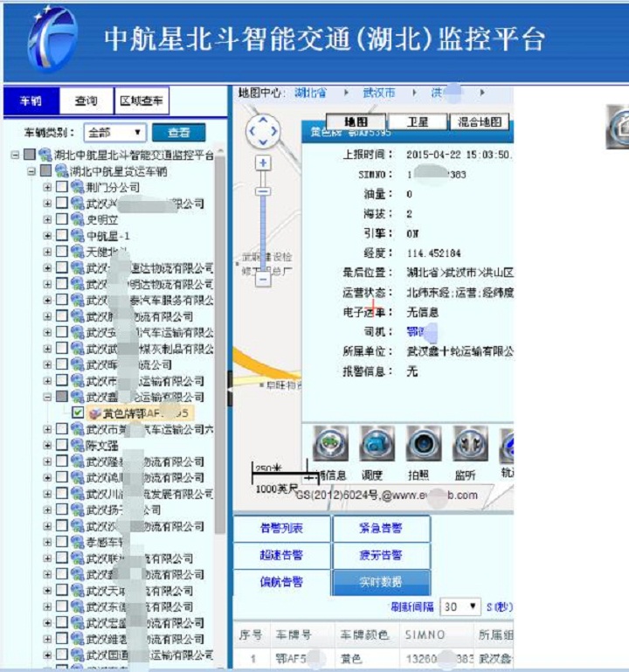
Task: Open the 监听 listen icon
Action: (x=470, y=443)
